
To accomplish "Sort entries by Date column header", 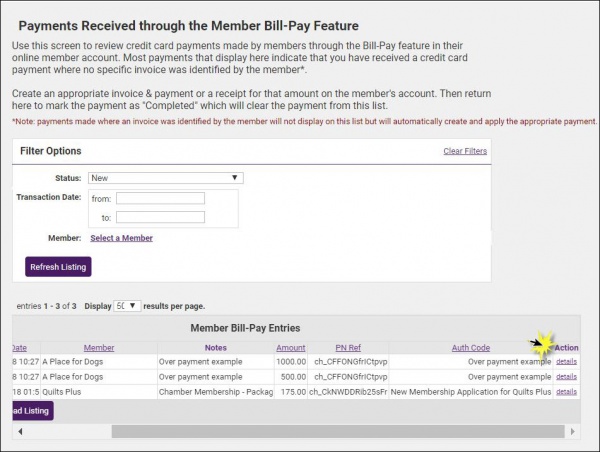I will point(19,347).
